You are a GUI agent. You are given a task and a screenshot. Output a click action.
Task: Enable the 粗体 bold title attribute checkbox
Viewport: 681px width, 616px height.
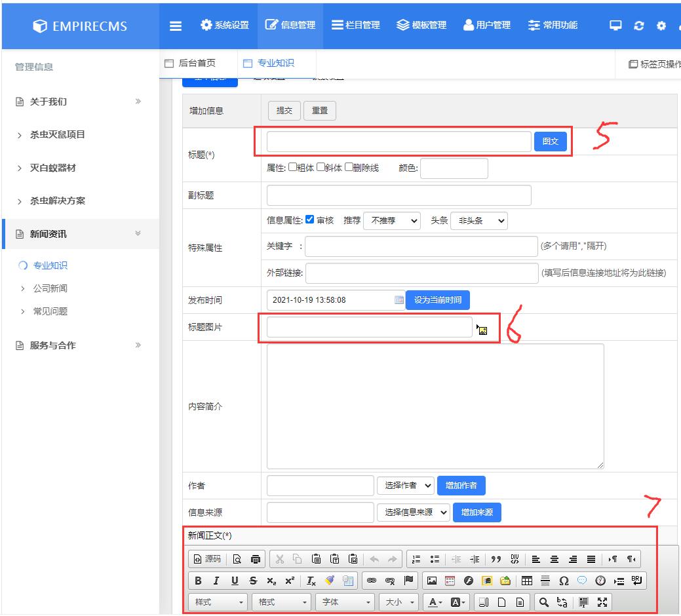[291, 166]
